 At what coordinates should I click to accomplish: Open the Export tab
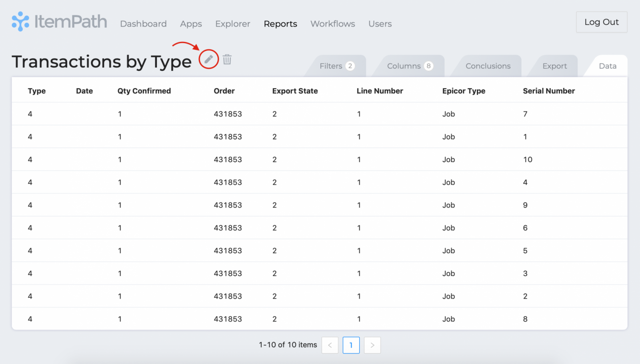554,66
